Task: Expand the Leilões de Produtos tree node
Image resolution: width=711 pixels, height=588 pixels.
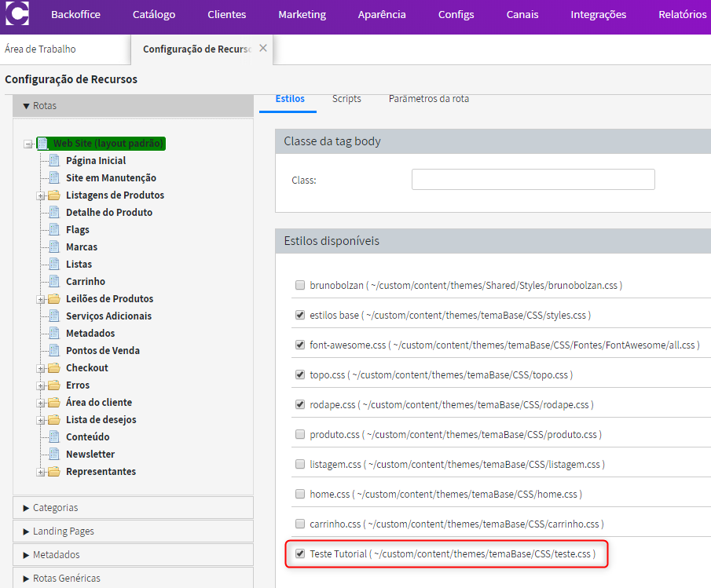Action: [x=40, y=300]
